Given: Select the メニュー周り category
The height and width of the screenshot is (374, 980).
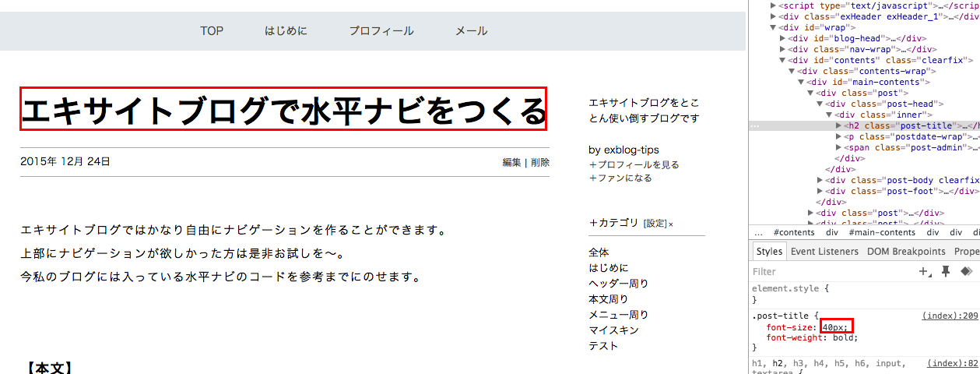Looking at the screenshot, I should coord(619,315).
